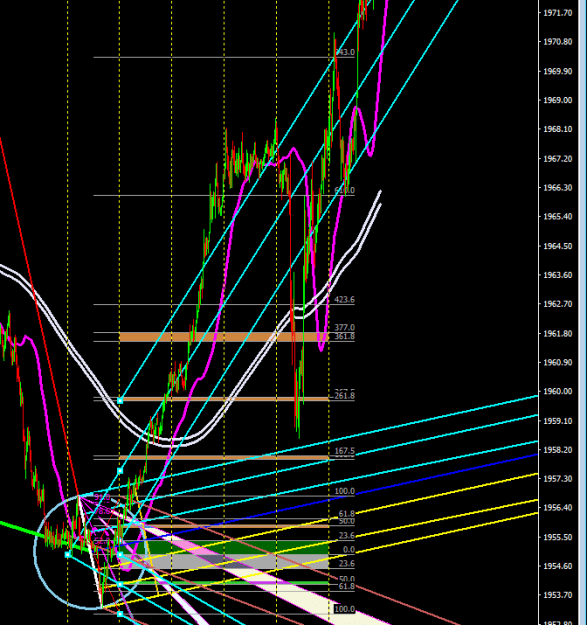Select the cyan anchor handle on 0.0 line
Viewport: 587px width, 625px height.
pyautogui.click(x=120, y=554)
